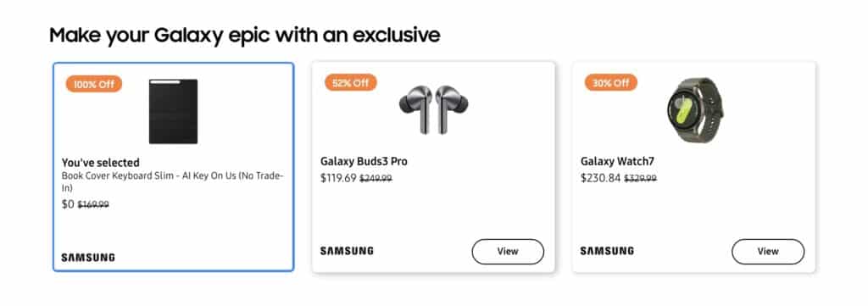Image resolution: width=868 pixels, height=306 pixels.
Task: Click the Galaxy Watch7 product image
Action: 694,110
